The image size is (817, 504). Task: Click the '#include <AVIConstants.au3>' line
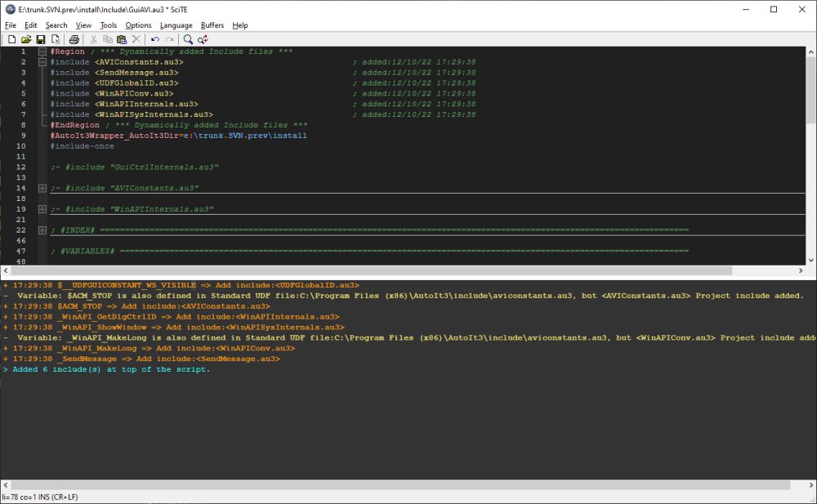point(117,62)
